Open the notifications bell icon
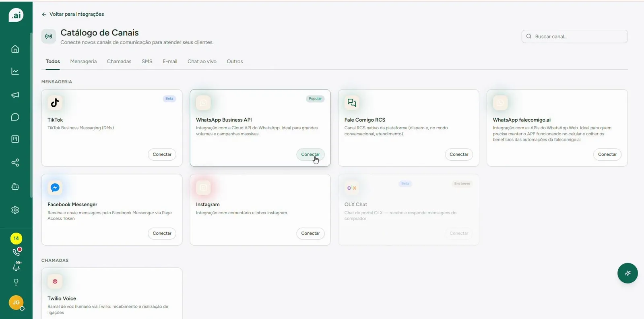Viewport: 644px width, 319px height. pos(16,267)
